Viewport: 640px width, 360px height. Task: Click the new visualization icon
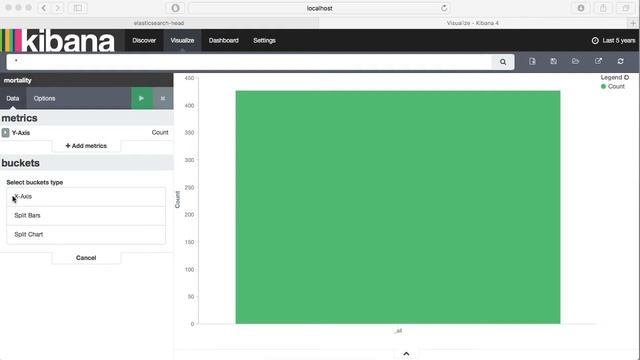coord(532,61)
